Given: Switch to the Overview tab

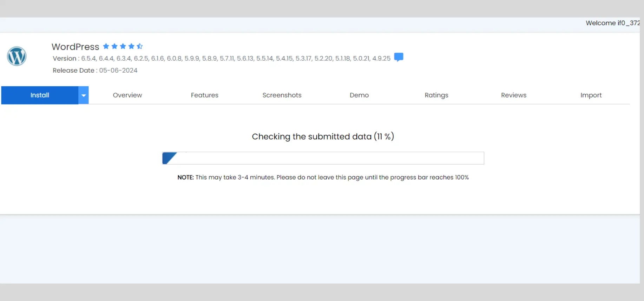Looking at the screenshot, I should [127, 95].
